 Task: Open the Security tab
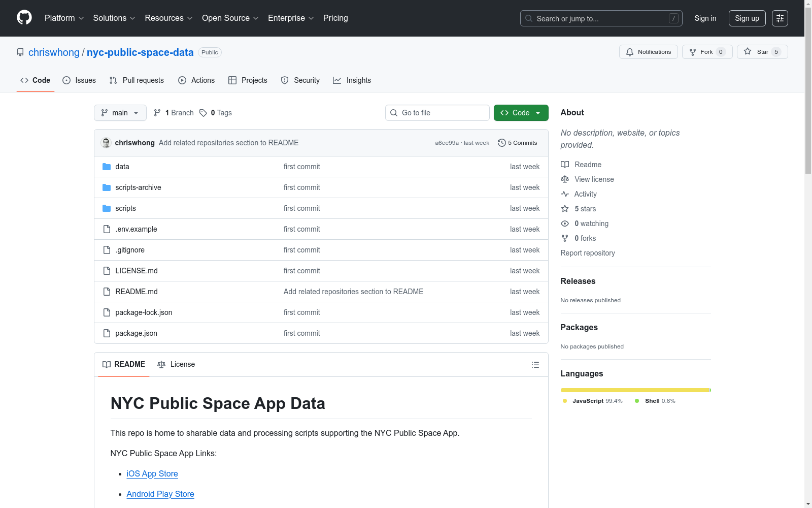[x=300, y=80]
